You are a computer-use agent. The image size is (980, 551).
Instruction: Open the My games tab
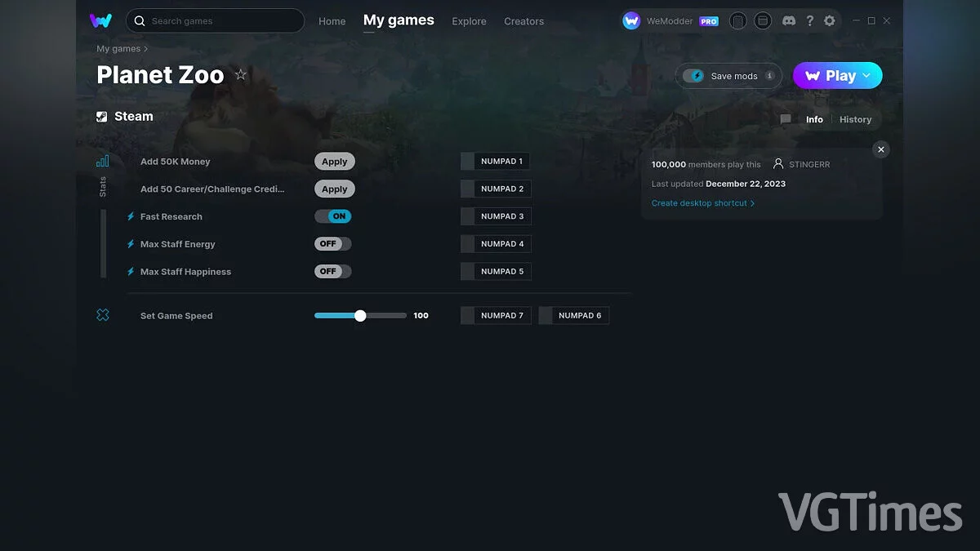(399, 20)
